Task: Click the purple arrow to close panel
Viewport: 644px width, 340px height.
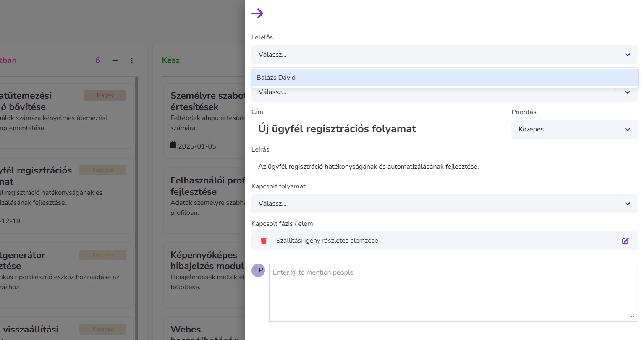Action: coord(257,13)
